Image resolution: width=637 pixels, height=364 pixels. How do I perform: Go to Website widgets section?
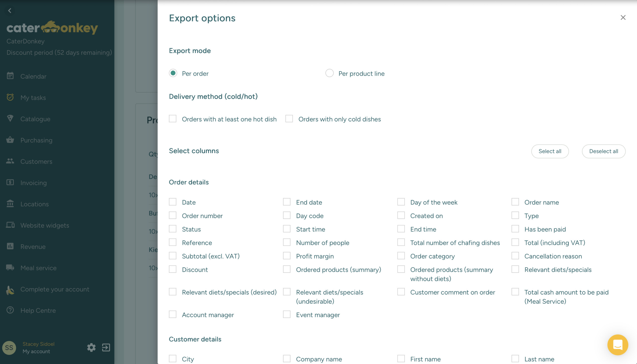coord(45,225)
